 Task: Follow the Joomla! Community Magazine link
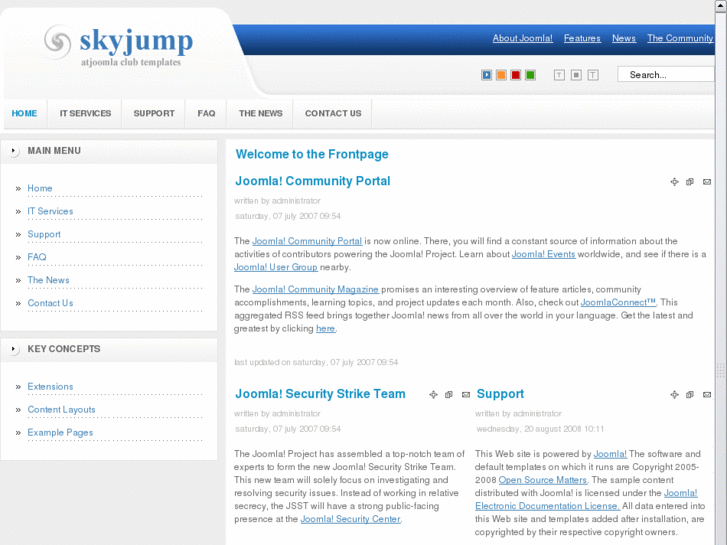coord(315,289)
